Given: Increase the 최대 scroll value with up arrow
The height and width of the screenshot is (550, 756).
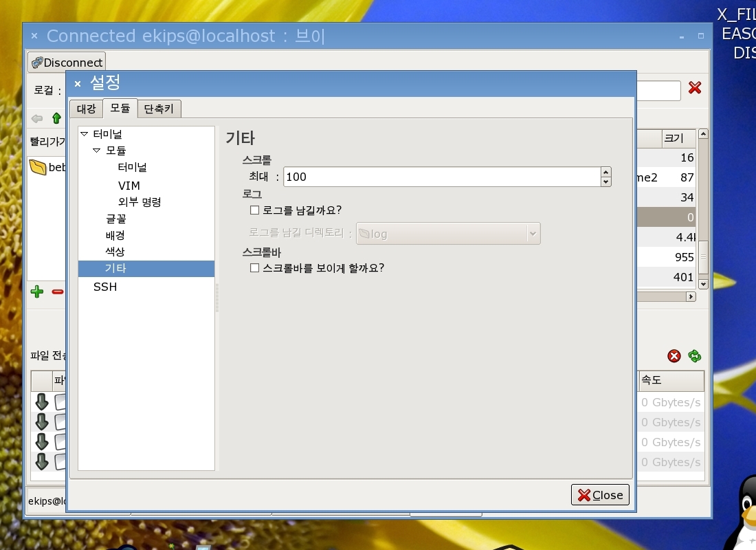Looking at the screenshot, I should coord(605,172).
